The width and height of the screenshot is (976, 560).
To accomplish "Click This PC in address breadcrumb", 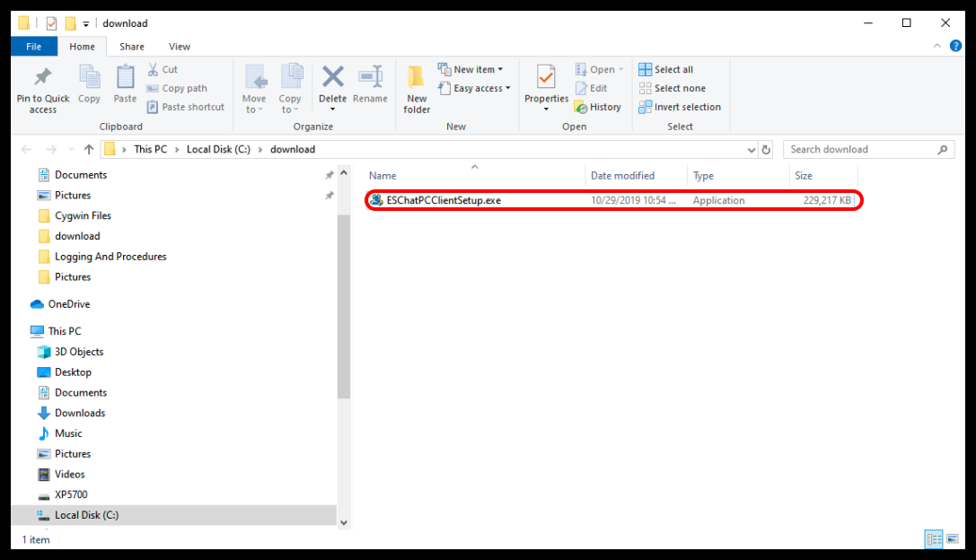I will tap(151, 149).
